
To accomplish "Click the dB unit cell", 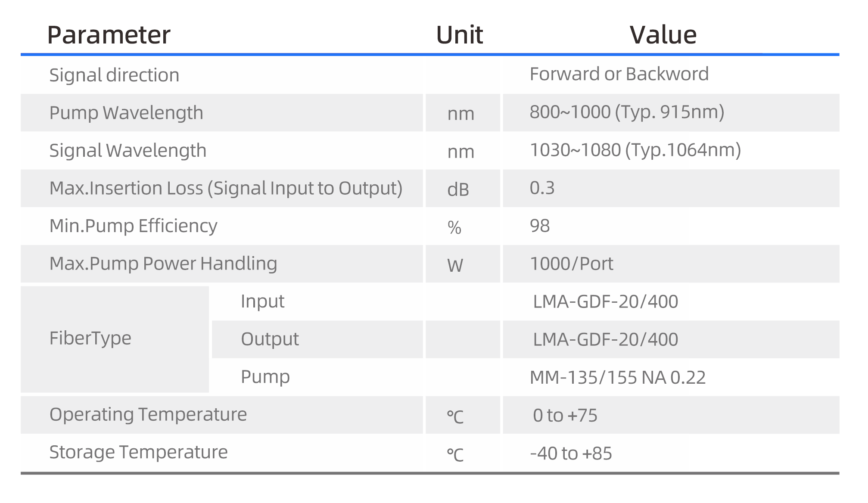I will click(x=458, y=189).
